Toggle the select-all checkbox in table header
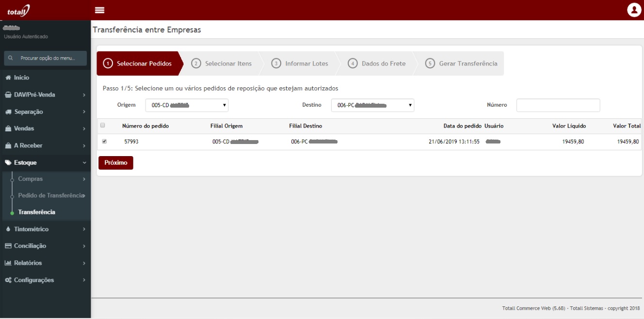 tap(103, 126)
